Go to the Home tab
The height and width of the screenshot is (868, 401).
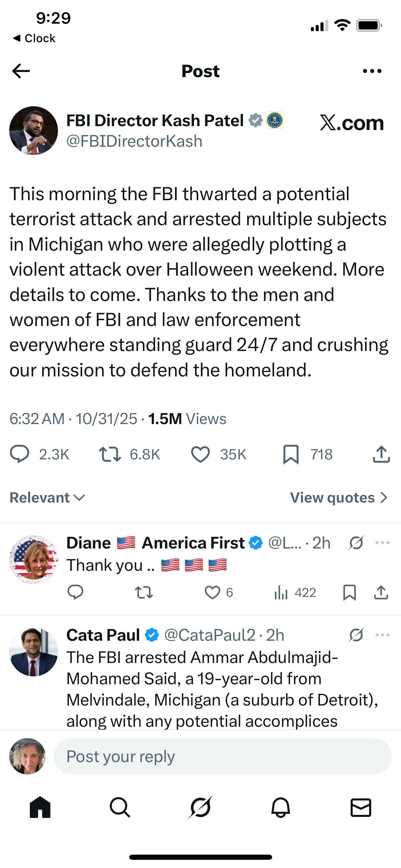[40, 807]
